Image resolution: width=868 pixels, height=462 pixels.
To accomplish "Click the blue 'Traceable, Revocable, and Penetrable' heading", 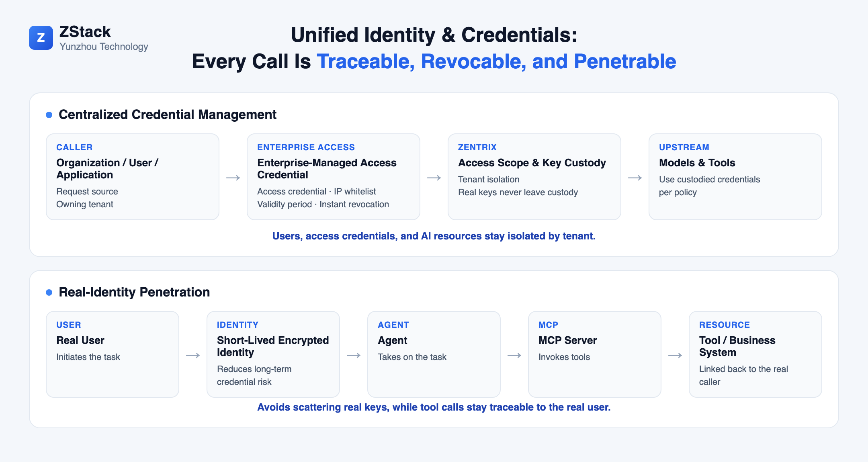I will click(x=496, y=61).
